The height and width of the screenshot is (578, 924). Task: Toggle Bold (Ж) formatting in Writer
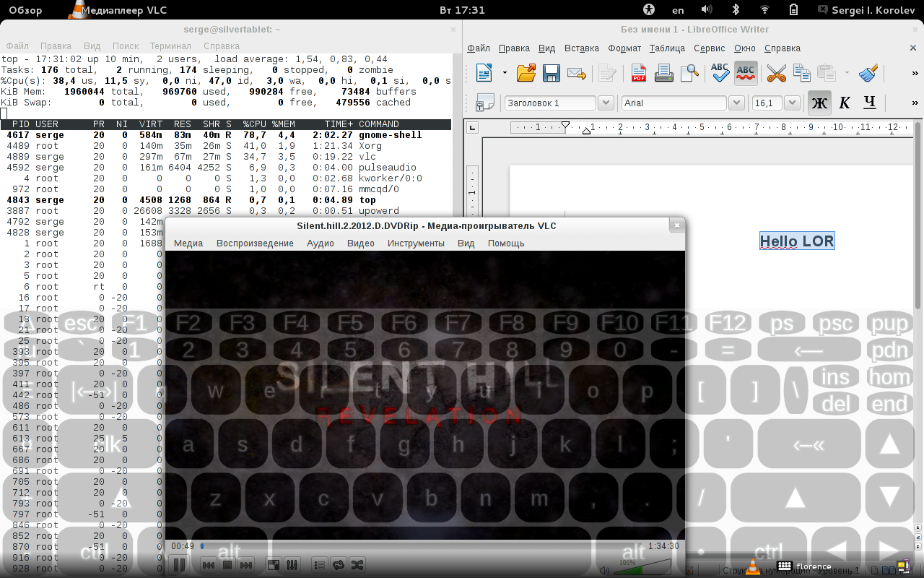click(x=819, y=103)
